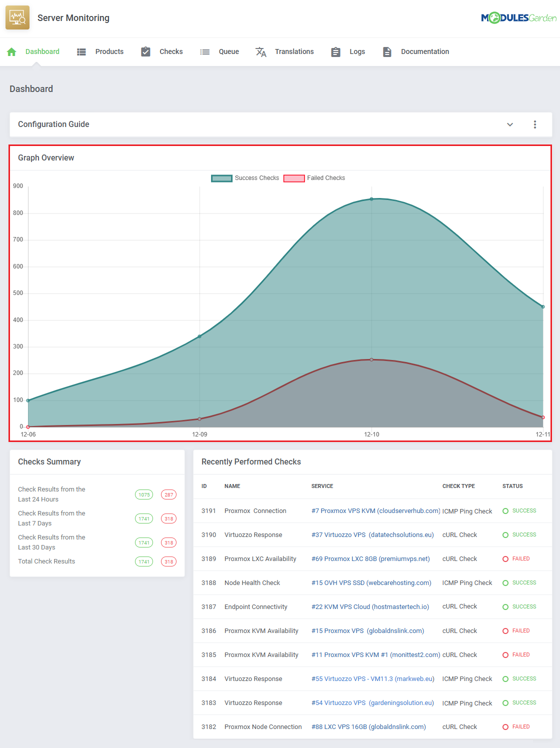Open service link #54 Virtuozzo VPS gardeningsolution.eu
Viewport: 560px width, 748px height.
(372, 703)
